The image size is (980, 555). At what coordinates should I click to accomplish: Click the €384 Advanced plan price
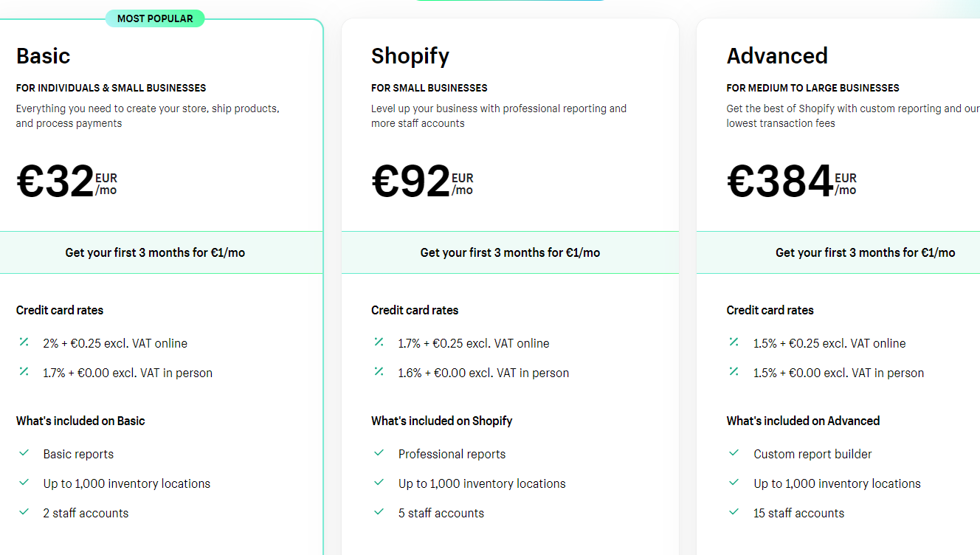click(x=781, y=182)
